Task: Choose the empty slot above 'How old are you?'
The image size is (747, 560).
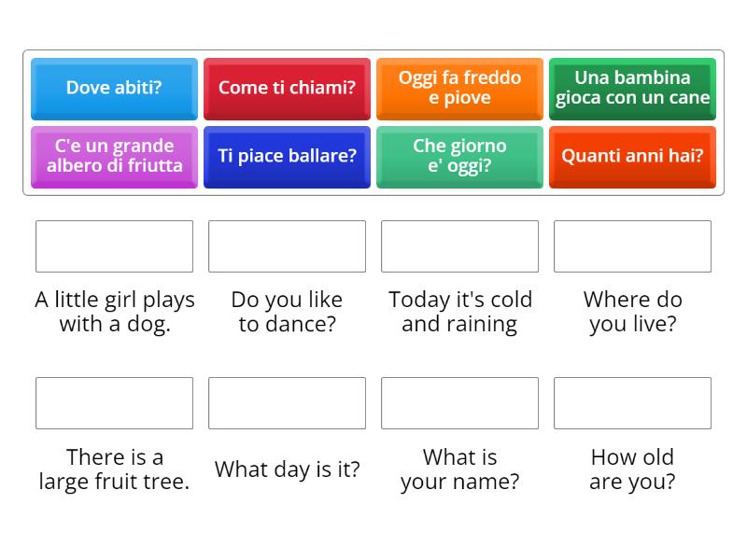Action: (632, 403)
